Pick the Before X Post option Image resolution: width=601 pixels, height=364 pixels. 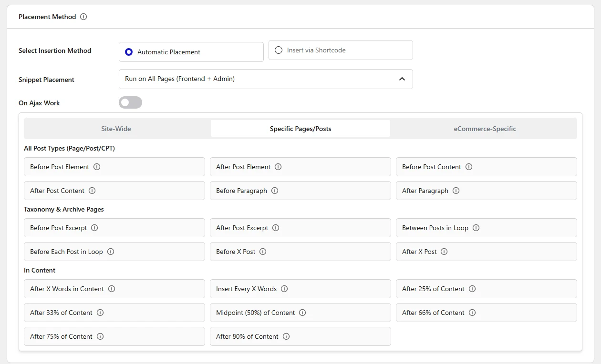(x=300, y=252)
